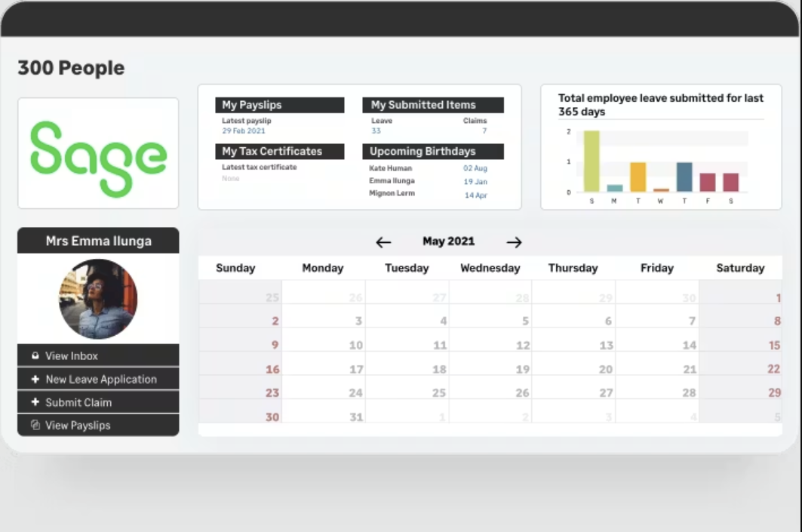Open submitted Leave count 33

tap(376, 131)
